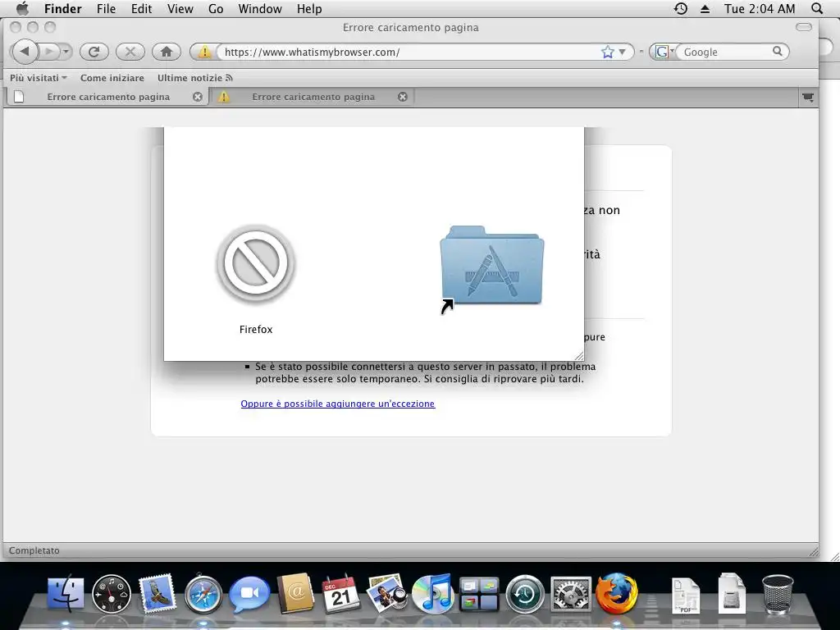Viewport: 840px width, 630px height.
Task: Click the yellow warning site identity icon
Action: [x=204, y=52]
